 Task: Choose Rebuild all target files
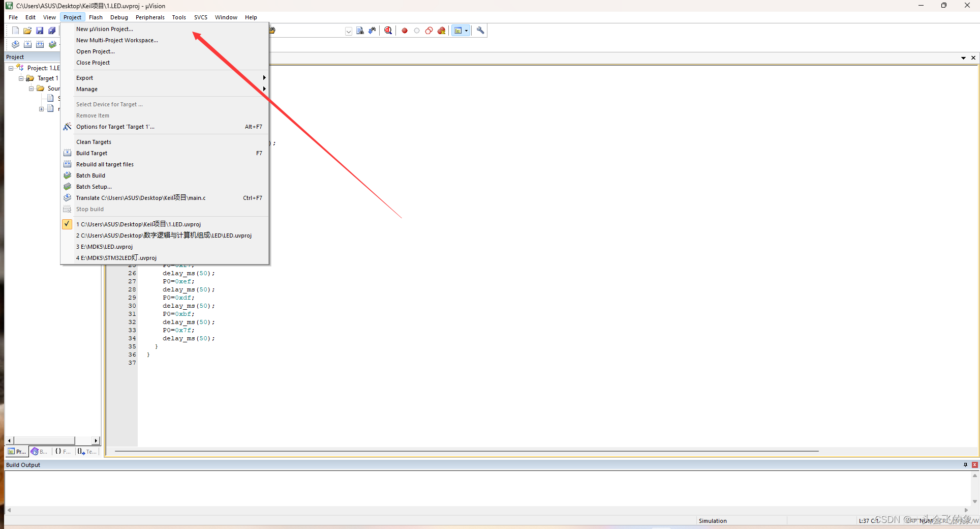165,164
